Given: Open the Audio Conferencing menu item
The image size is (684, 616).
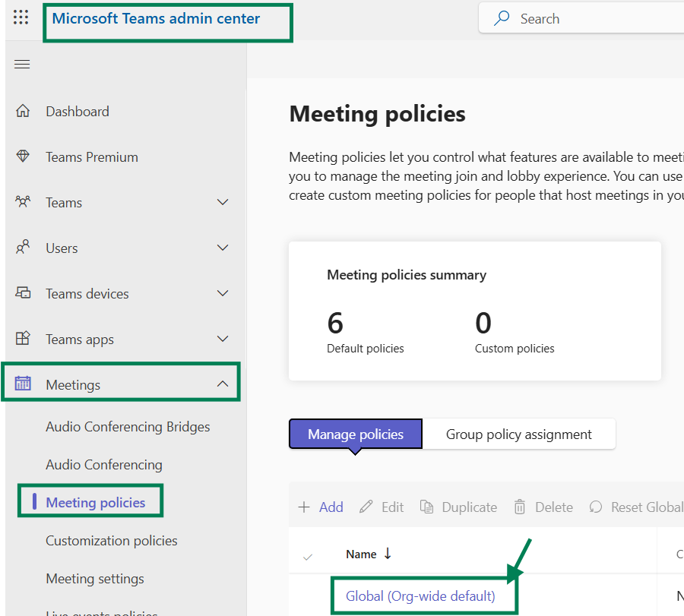Looking at the screenshot, I should tap(104, 464).
